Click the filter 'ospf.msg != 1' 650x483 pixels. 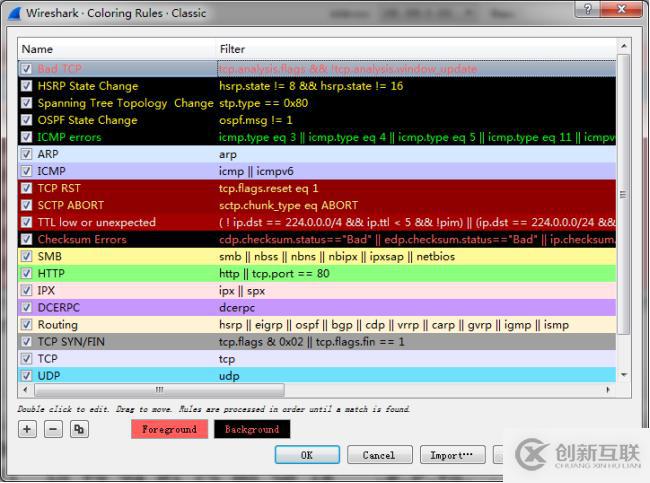point(255,120)
